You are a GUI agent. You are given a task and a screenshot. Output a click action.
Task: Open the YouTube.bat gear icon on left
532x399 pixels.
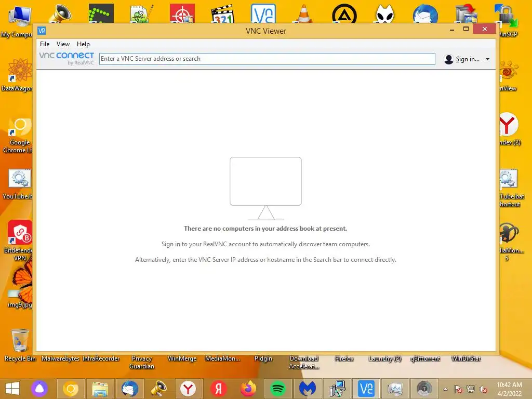point(19,178)
